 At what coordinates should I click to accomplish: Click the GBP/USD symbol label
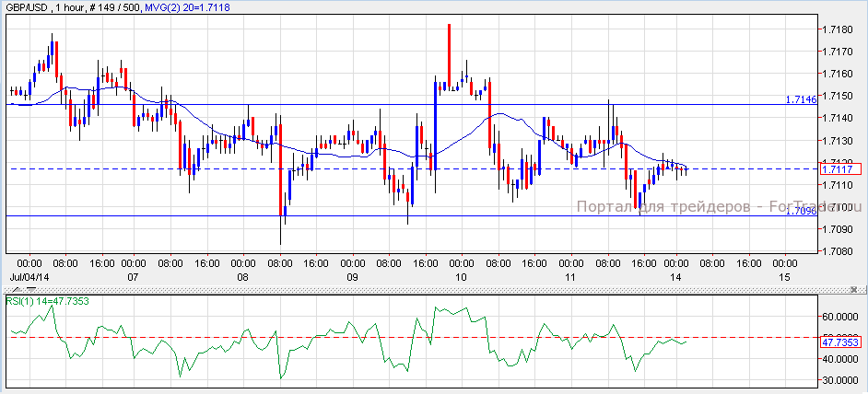[x=28, y=8]
